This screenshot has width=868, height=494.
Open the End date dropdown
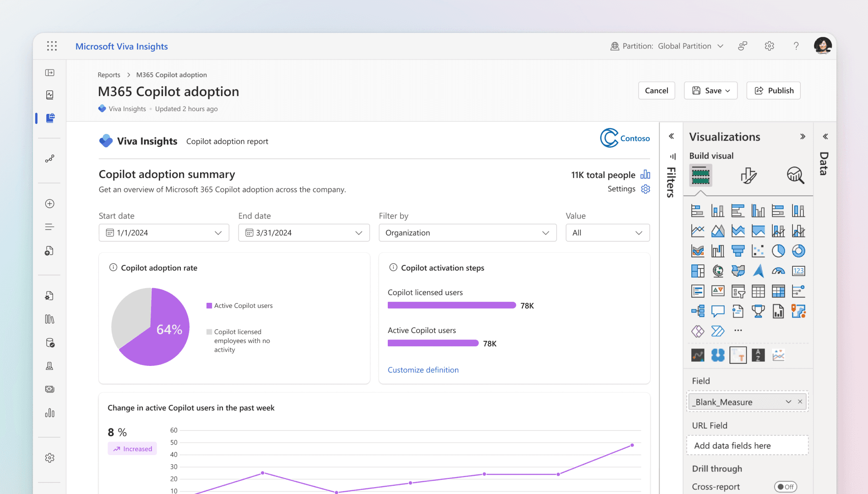[x=304, y=232]
